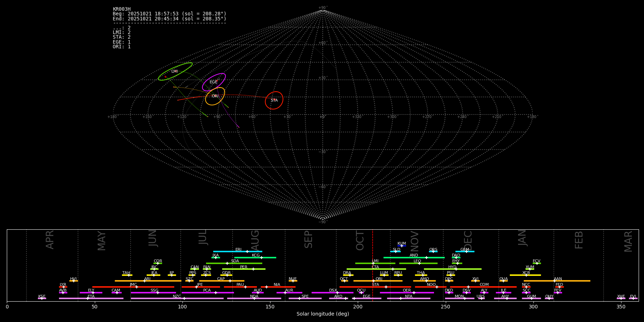This screenshot has width=644, height=322.
Task: Click the HYD shower bar in timeline
Action: 453,269
